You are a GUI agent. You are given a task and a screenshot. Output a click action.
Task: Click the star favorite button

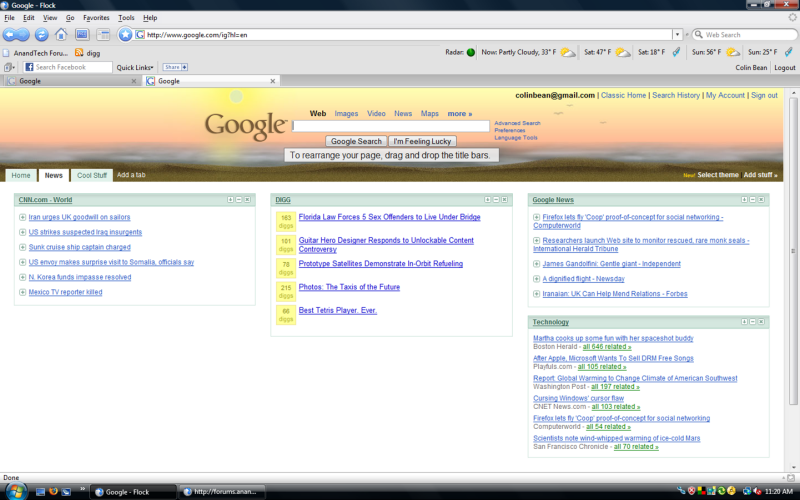point(125,35)
